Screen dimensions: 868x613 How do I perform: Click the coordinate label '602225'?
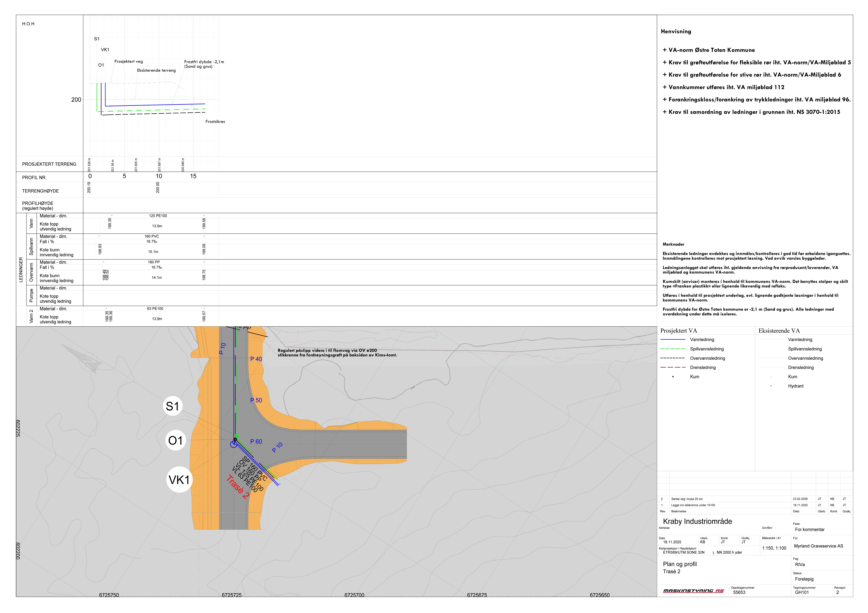click(x=18, y=428)
